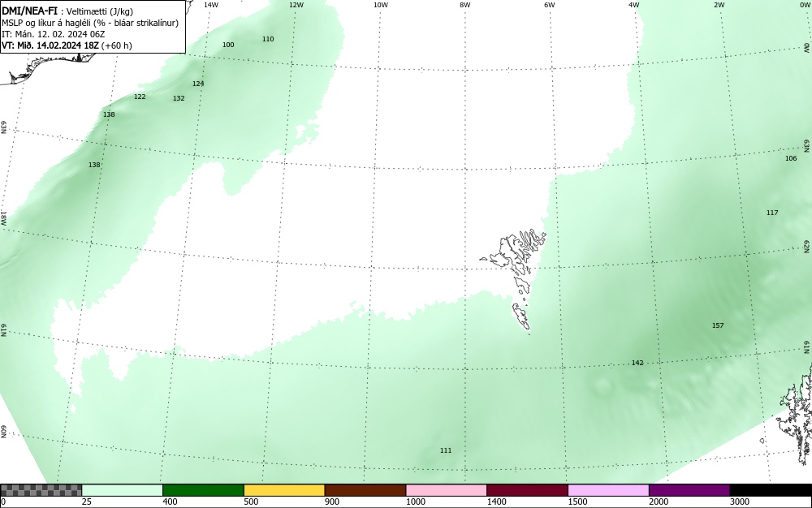Select the black legend swatch above 3000
This screenshot has width=812, height=508.
[771, 490]
